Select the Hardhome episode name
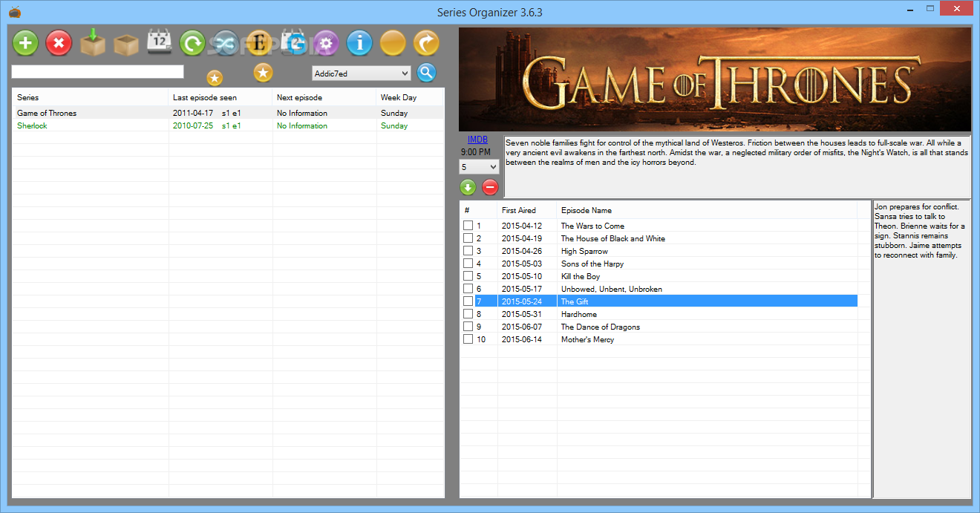 tap(579, 314)
